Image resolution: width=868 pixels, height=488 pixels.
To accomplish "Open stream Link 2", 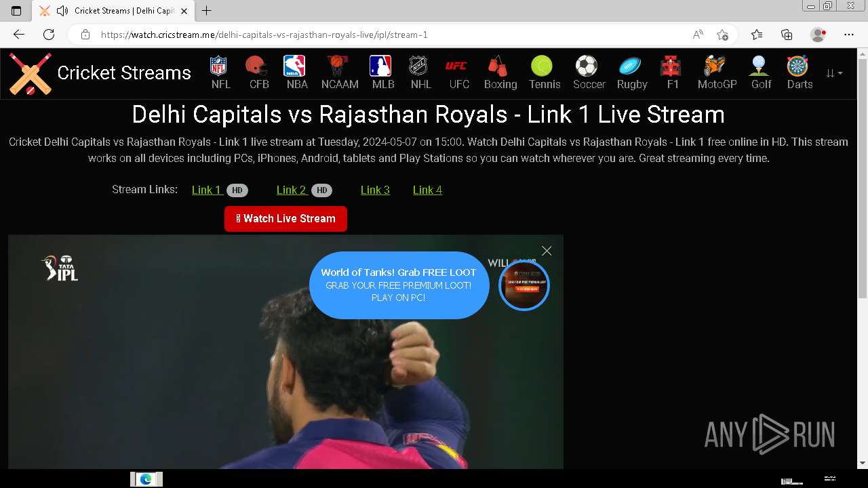I will point(292,190).
